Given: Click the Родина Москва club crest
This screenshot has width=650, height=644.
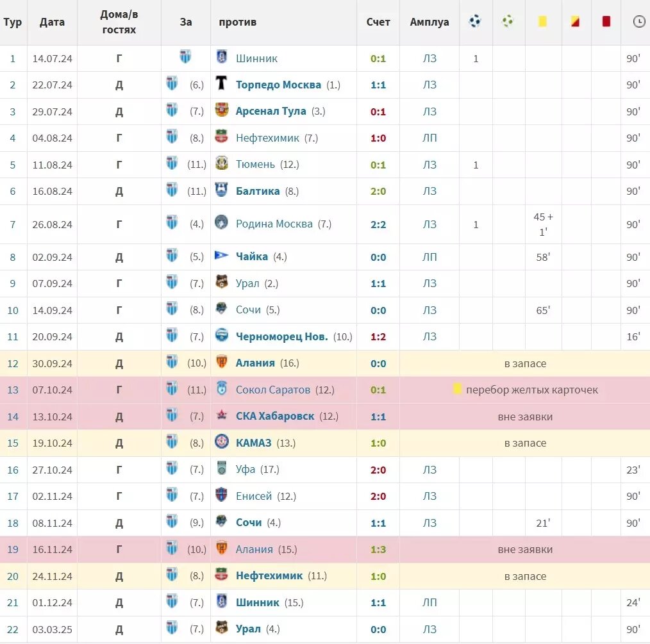Looking at the screenshot, I should (x=222, y=222).
